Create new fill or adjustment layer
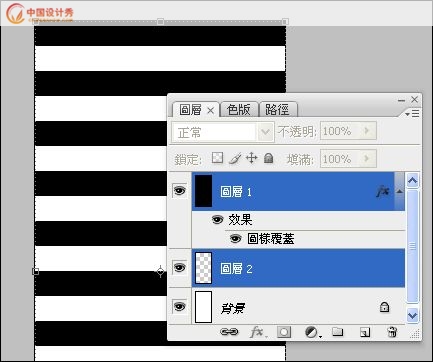This screenshot has height=362, width=433. [x=312, y=332]
